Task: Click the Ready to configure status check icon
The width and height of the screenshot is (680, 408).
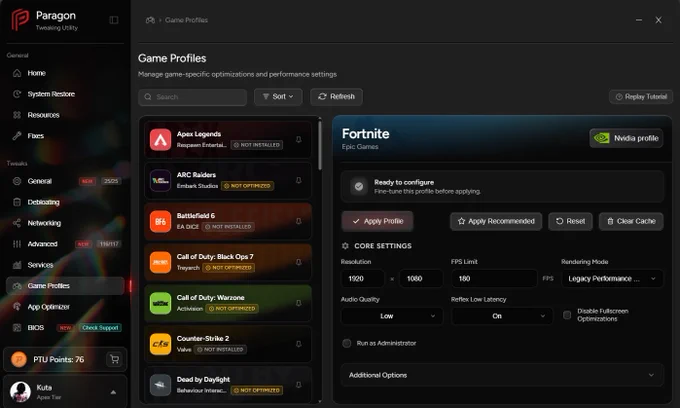Action: pyautogui.click(x=359, y=186)
